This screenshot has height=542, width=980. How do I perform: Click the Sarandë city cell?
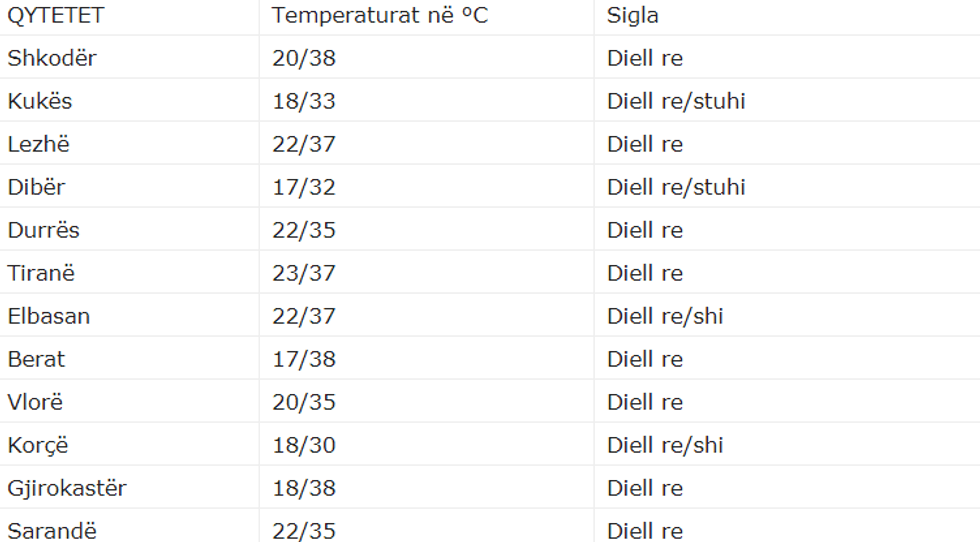point(52,531)
